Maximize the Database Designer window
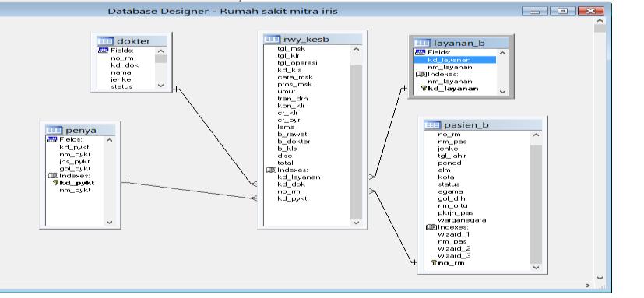 click(x=562, y=11)
